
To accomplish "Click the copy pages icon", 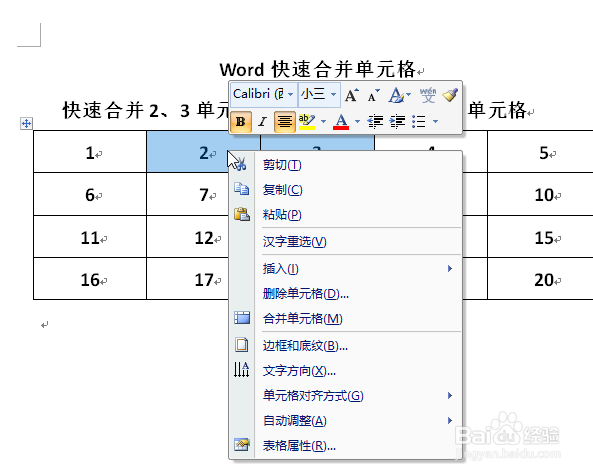I will [x=242, y=188].
